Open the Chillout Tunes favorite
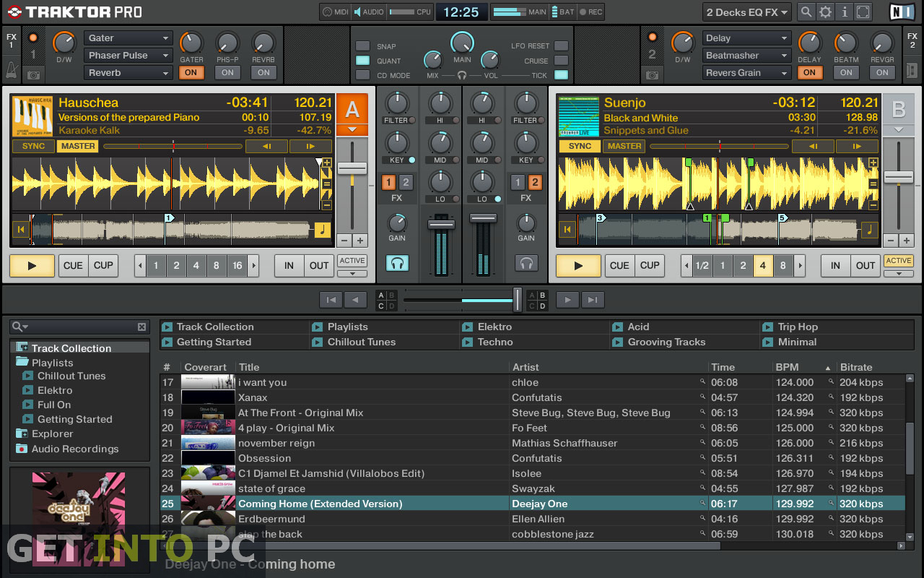 362,342
